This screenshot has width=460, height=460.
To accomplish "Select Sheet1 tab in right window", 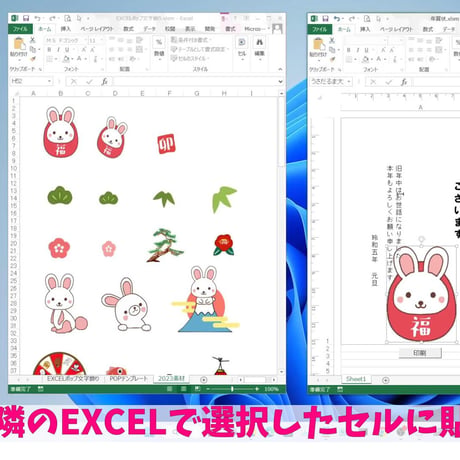I will (x=356, y=379).
